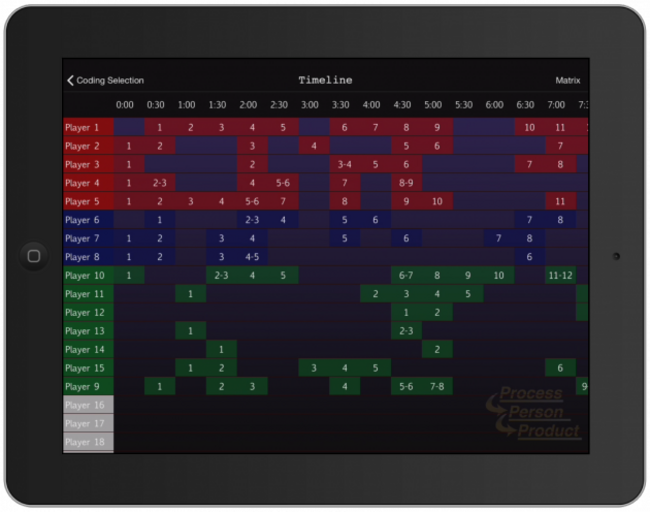Viewport: 650px width, 512px height.
Task: Go back to Coding Selection
Action: [110, 81]
